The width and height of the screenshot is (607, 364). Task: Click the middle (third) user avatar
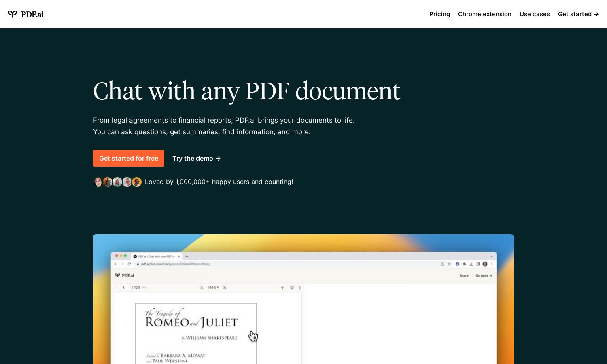(117, 182)
